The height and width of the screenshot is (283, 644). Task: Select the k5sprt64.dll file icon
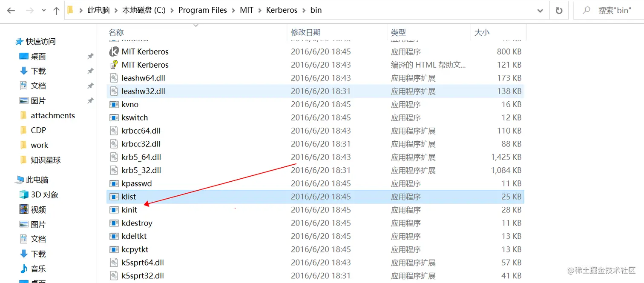pyautogui.click(x=114, y=263)
